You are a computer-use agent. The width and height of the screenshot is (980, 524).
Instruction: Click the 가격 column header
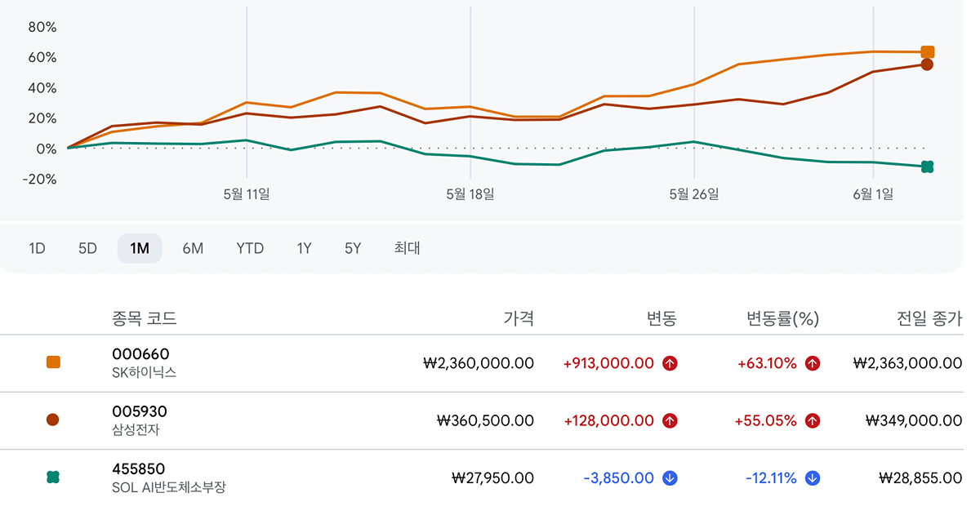tap(519, 318)
